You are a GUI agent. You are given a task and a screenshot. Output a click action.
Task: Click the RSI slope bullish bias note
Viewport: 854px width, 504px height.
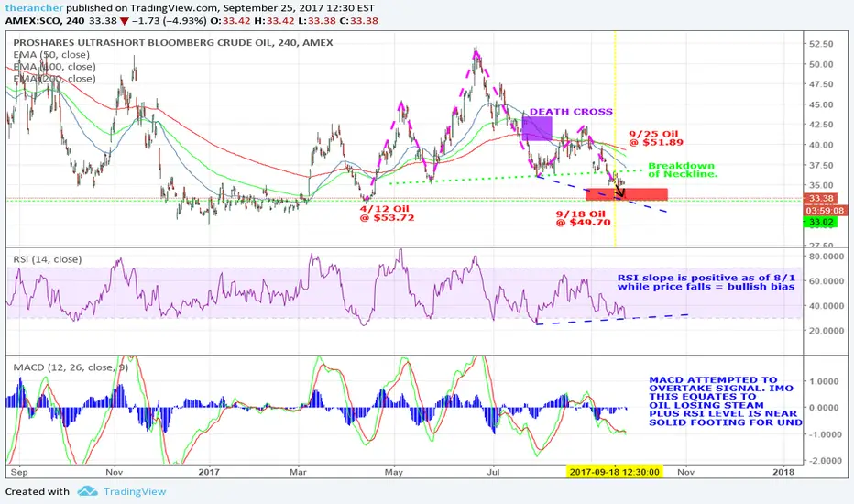pyautogui.click(x=706, y=282)
